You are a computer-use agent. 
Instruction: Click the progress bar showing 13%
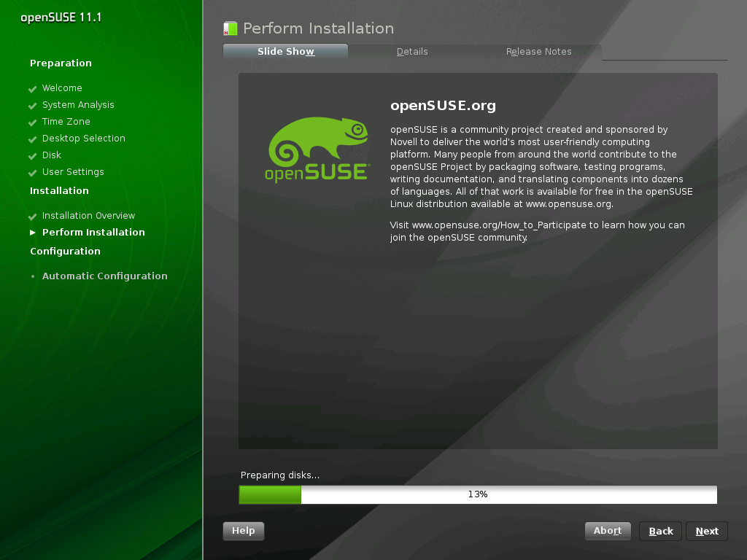[478, 494]
